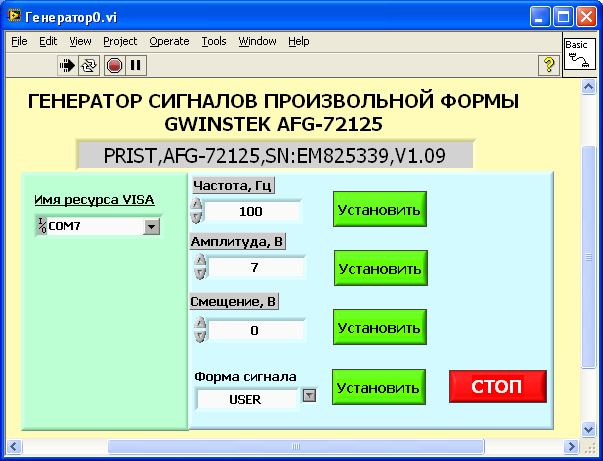The width and height of the screenshot is (603, 461).
Task: Increment the Смещение value up arrow
Action: click(x=200, y=323)
